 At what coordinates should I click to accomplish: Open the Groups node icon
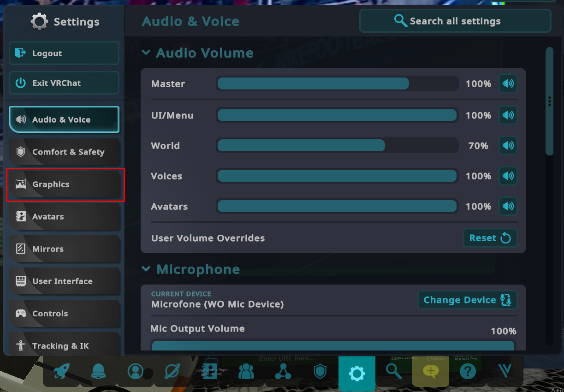pyautogui.click(x=283, y=371)
